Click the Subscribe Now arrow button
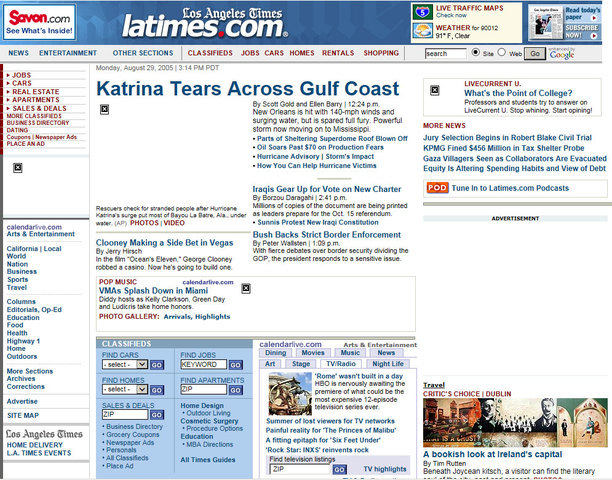 tap(594, 36)
